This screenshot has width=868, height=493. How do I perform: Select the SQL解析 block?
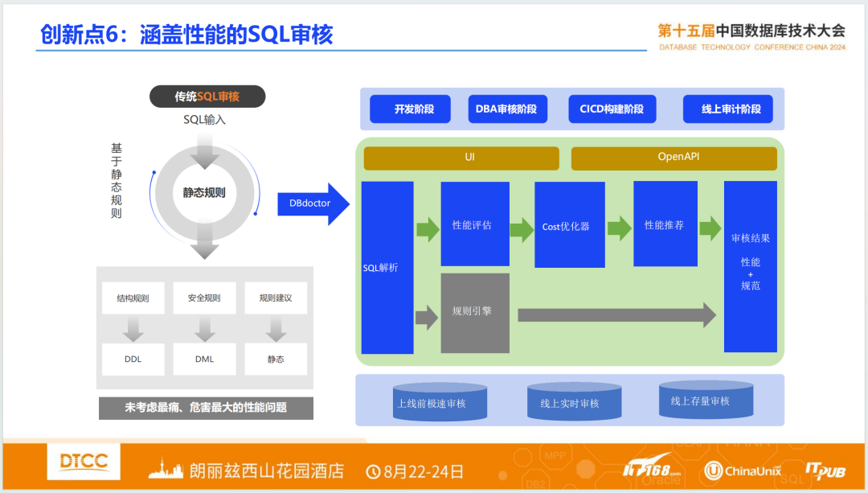click(x=387, y=268)
